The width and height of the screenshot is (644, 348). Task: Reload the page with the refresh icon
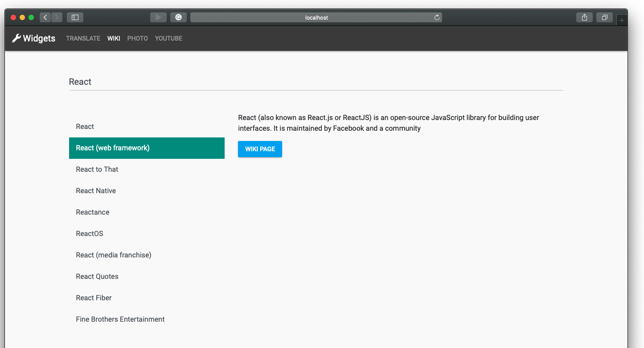click(437, 17)
